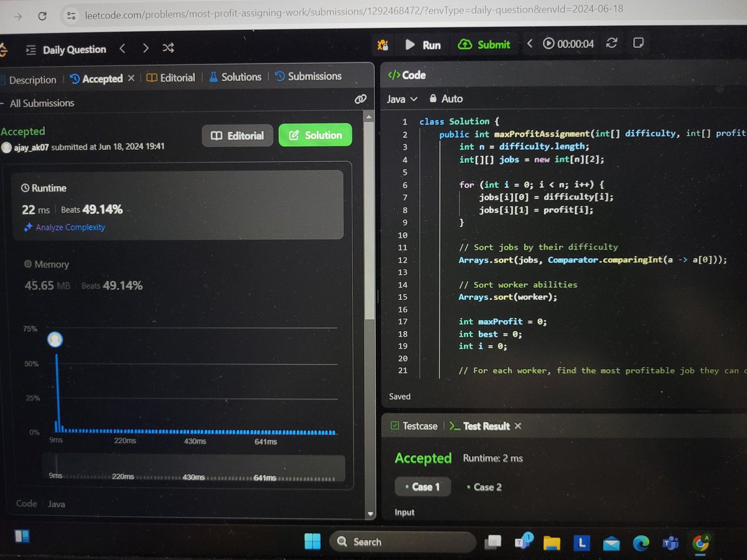Viewport: 747px width, 560px height.
Task: Open the blue L app in the taskbar
Action: pos(581,543)
